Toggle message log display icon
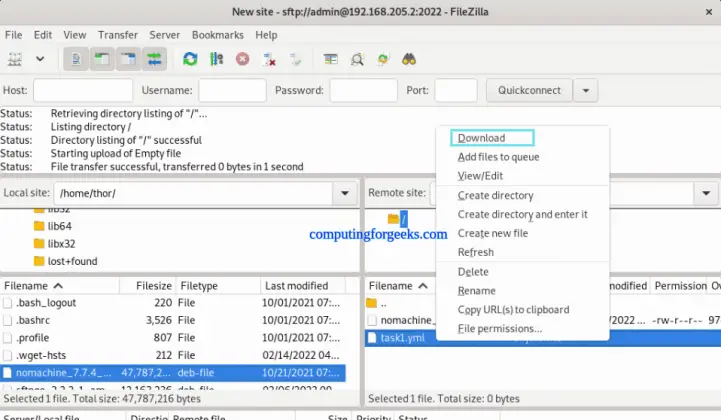Viewport: 721px width, 420px height. (77, 59)
